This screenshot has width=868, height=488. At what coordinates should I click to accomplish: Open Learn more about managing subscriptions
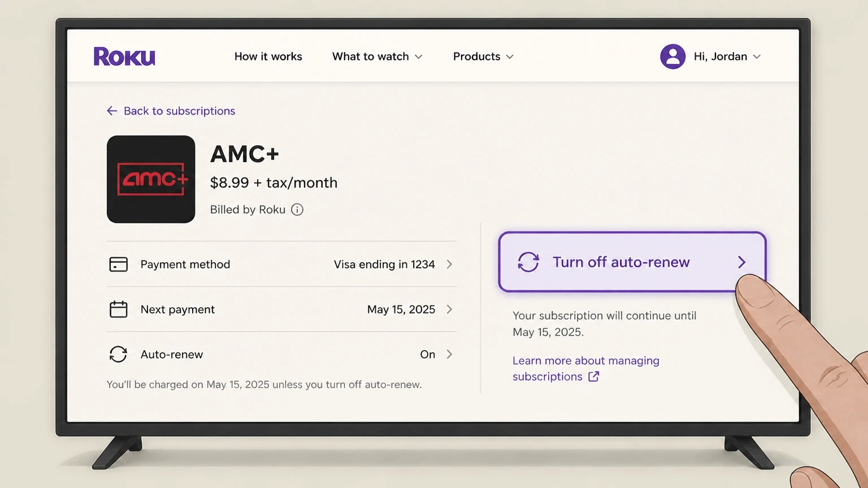click(585, 368)
